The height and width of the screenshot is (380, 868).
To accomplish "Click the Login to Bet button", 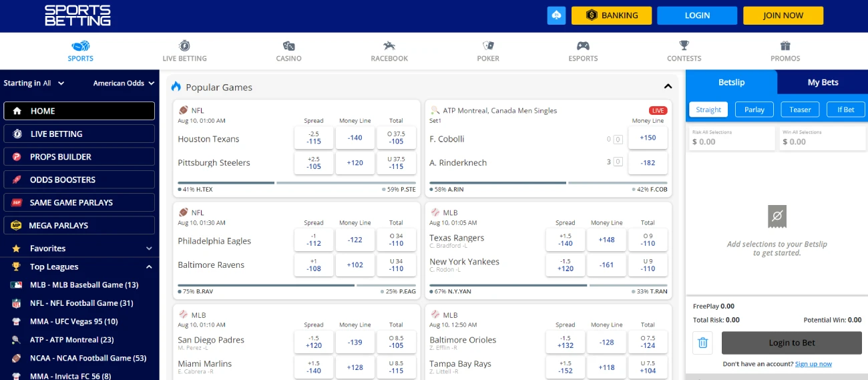I will (792, 343).
